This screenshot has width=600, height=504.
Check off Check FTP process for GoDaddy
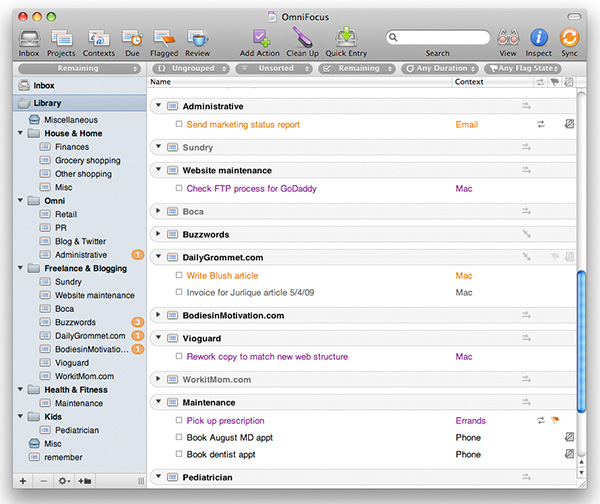tap(179, 188)
